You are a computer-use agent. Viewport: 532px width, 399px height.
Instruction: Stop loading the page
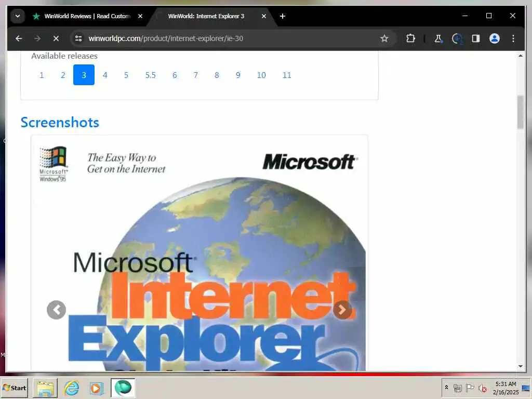[x=56, y=38]
